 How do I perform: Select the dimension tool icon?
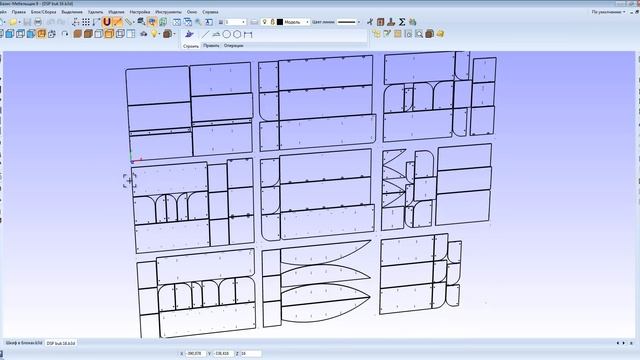pyautogui.click(x=248, y=35)
